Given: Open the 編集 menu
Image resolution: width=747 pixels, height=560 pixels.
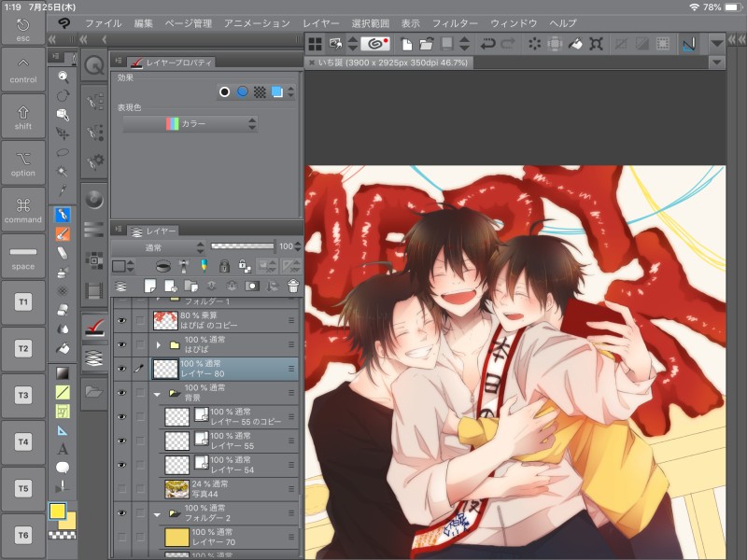Looking at the screenshot, I should tap(144, 22).
